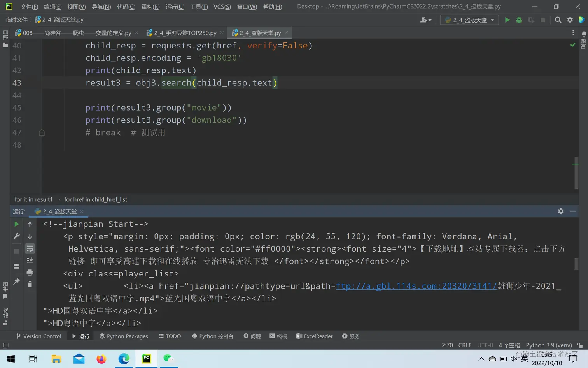This screenshot has height=368, width=588.
Task: Click the restore layout icon in the run panel
Action: (16, 266)
